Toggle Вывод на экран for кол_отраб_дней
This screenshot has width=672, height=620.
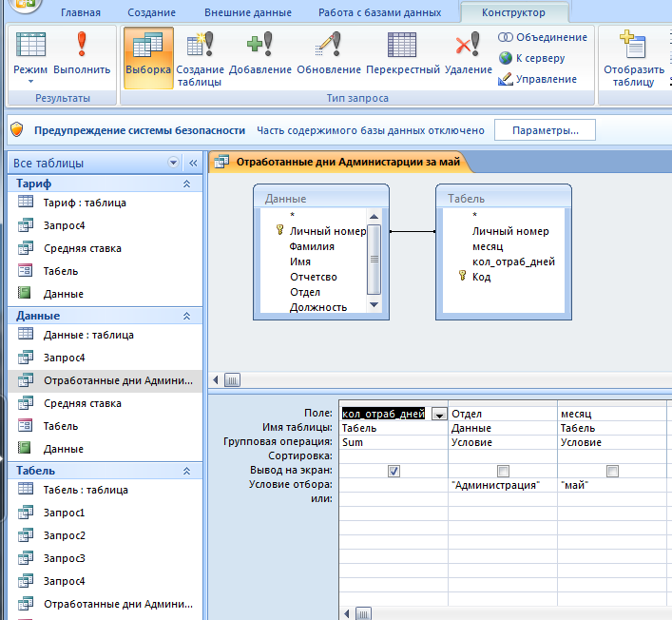394,472
